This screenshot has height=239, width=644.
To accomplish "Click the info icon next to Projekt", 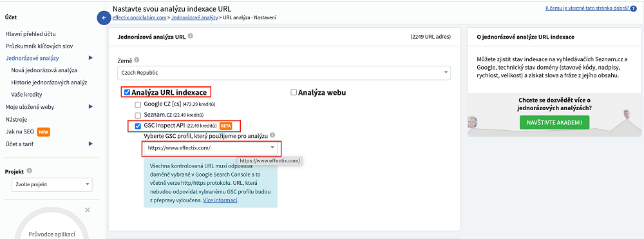I will (30, 171).
